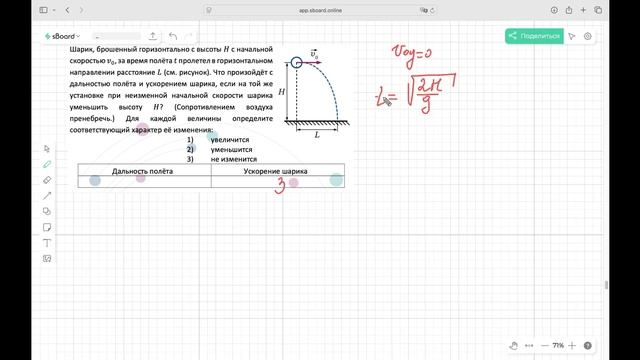Screen dimensions: 640x360
Task: Zoom in with the plus button
Action: point(572,345)
